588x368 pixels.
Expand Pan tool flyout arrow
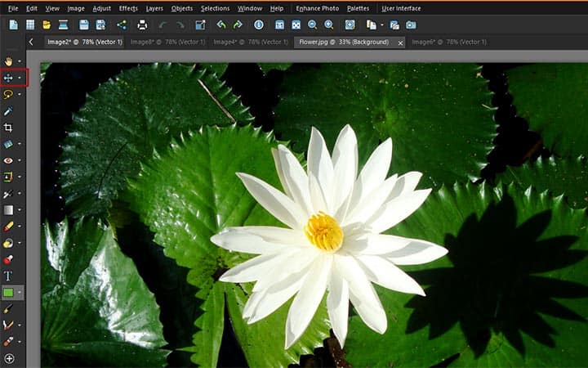coord(20,61)
